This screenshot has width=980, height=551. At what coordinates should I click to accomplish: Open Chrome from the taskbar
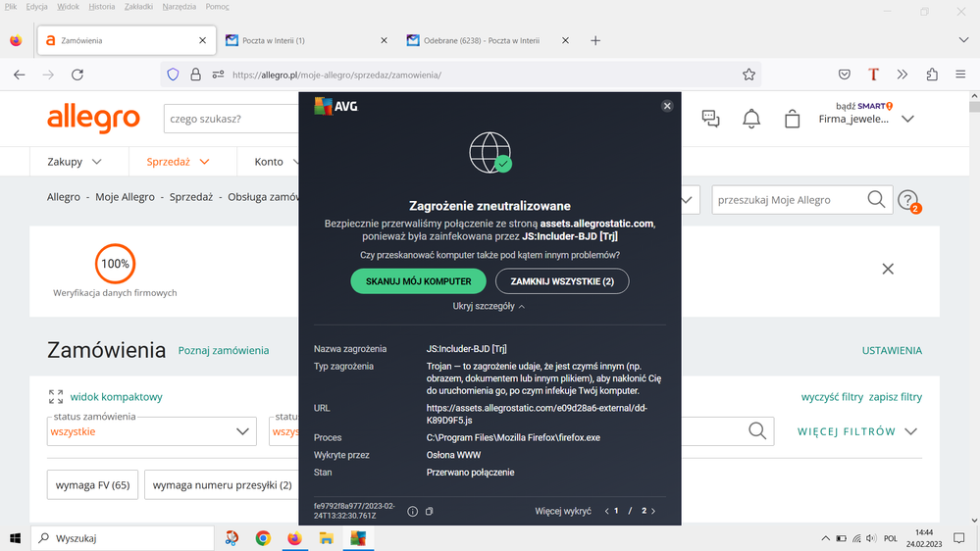263,538
